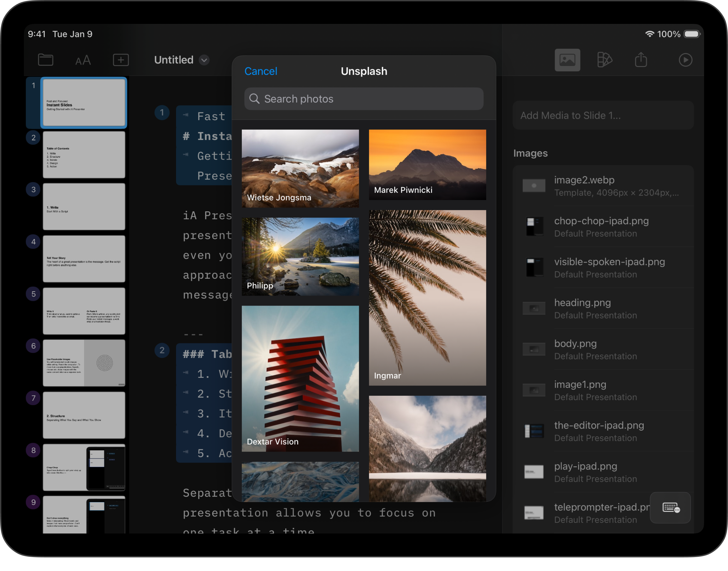Select image2.webp from the Images list
Image resolution: width=728 pixels, height=571 pixels.
tap(603, 186)
